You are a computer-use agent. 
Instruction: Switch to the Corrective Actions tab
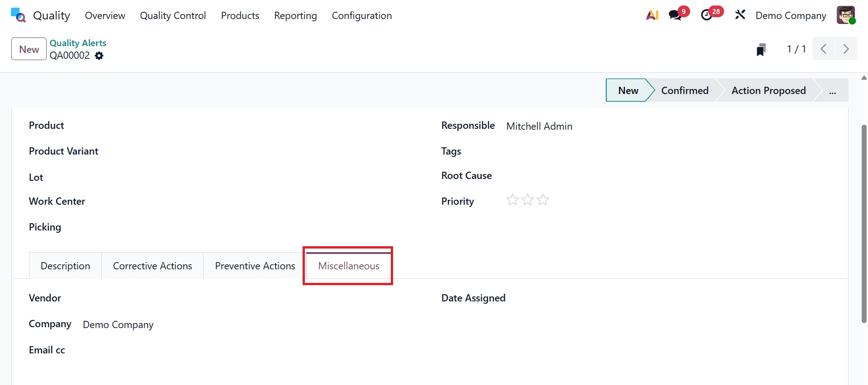point(152,266)
